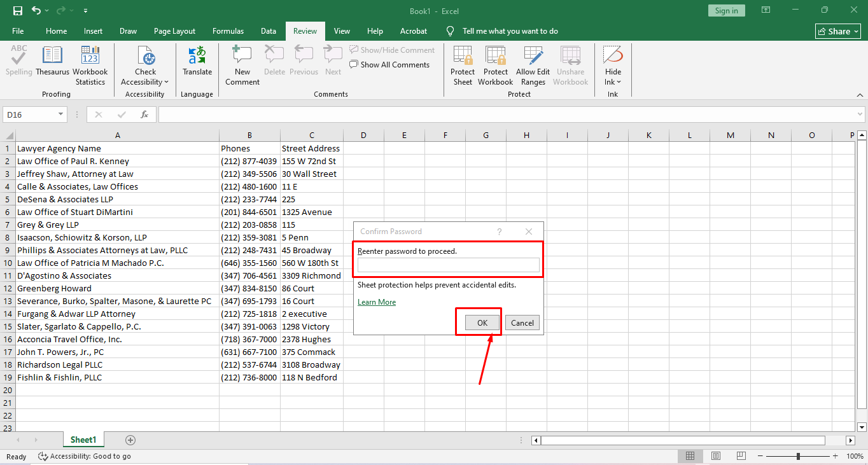Open the Formulas ribbon tab
This screenshot has width=868, height=465.
[x=228, y=31]
